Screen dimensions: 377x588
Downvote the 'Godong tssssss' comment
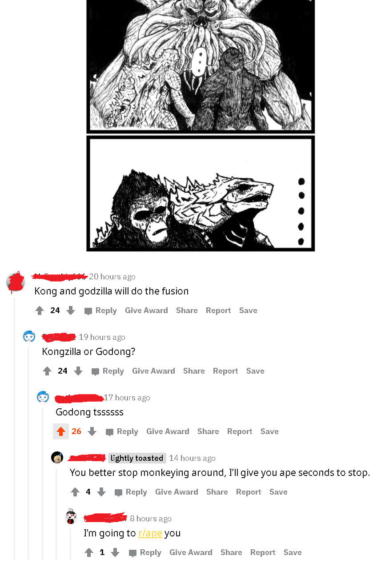(92, 431)
